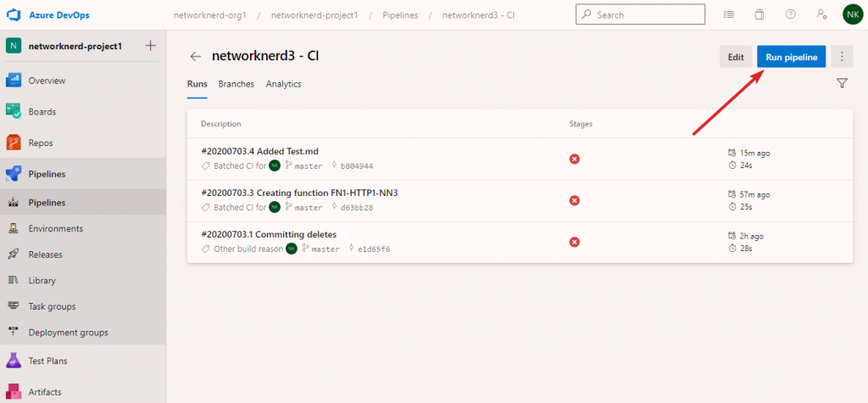868x403 pixels.
Task: Click master branch label in #20200703.4 row
Action: (x=309, y=165)
